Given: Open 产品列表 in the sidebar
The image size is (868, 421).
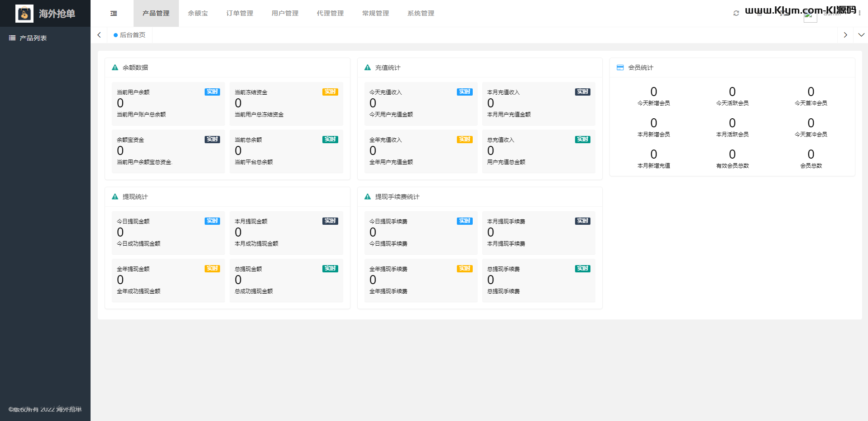Looking at the screenshot, I should click(x=33, y=38).
